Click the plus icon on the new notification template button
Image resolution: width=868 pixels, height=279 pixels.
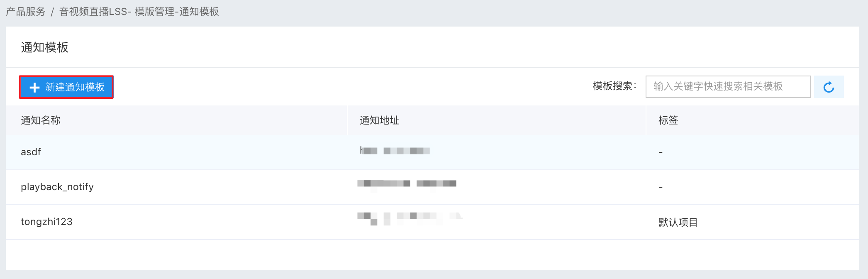pyautogui.click(x=34, y=87)
